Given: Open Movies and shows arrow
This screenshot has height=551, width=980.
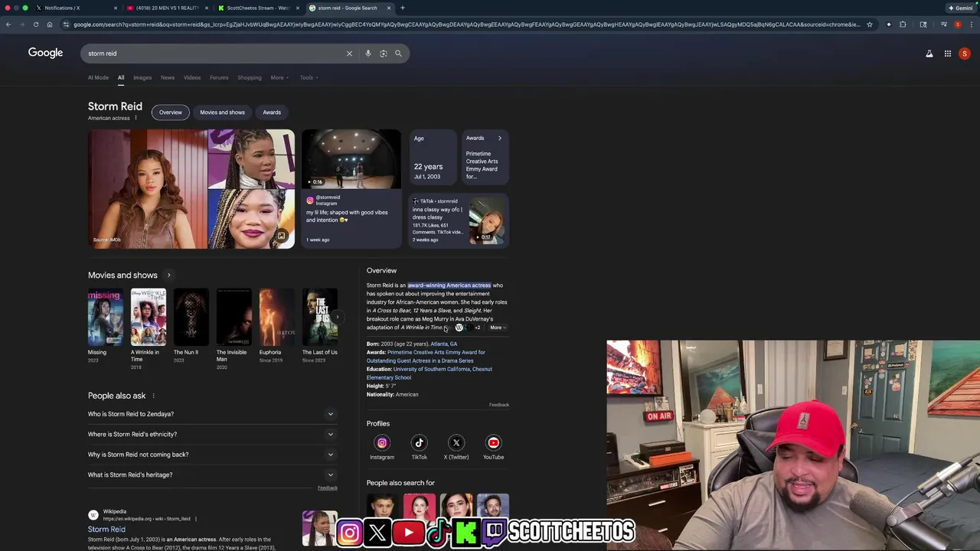Looking at the screenshot, I should (168, 275).
